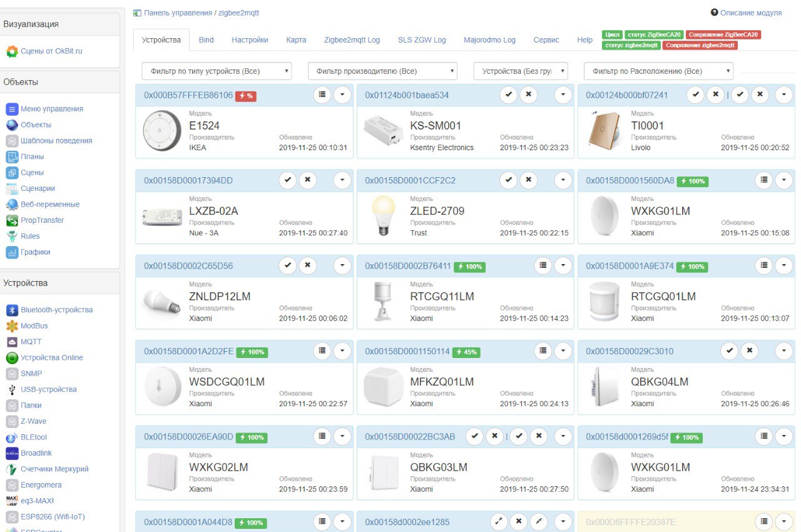Expand the manufacturer filter dropdown
The height and width of the screenshot is (532, 801).
pyautogui.click(x=382, y=71)
